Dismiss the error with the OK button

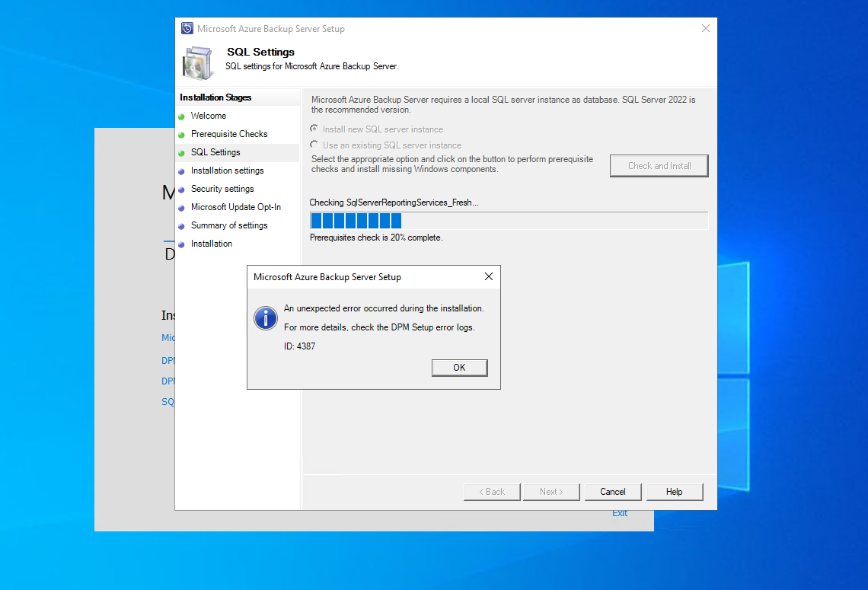pos(459,368)
